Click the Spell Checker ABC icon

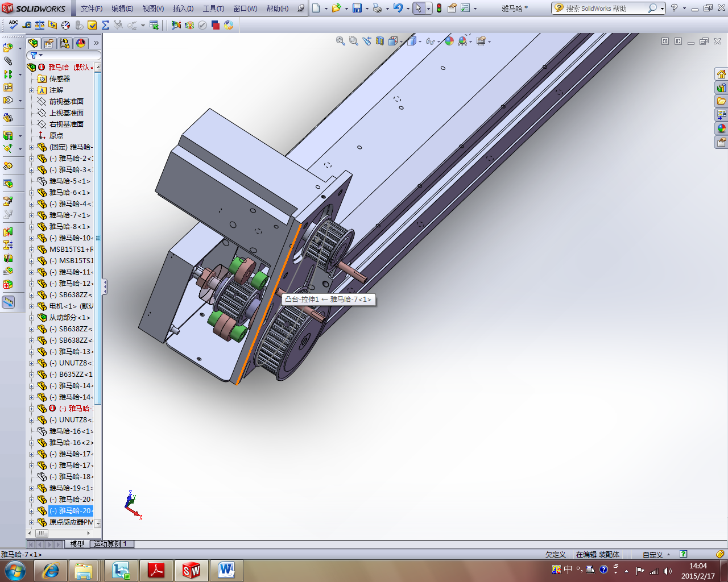[x=13, y=25]
